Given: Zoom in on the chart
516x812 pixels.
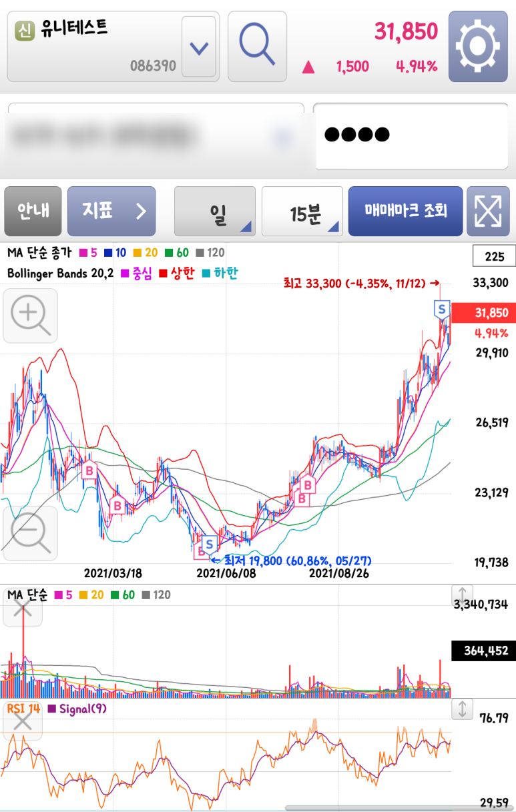Looking at the screenshot, I should point(30,315).
